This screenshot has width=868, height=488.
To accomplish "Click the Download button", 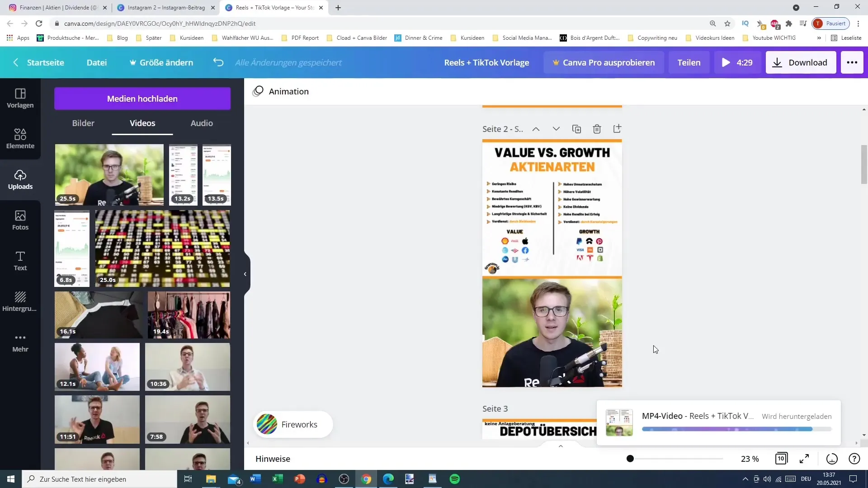I will [801, 62].
